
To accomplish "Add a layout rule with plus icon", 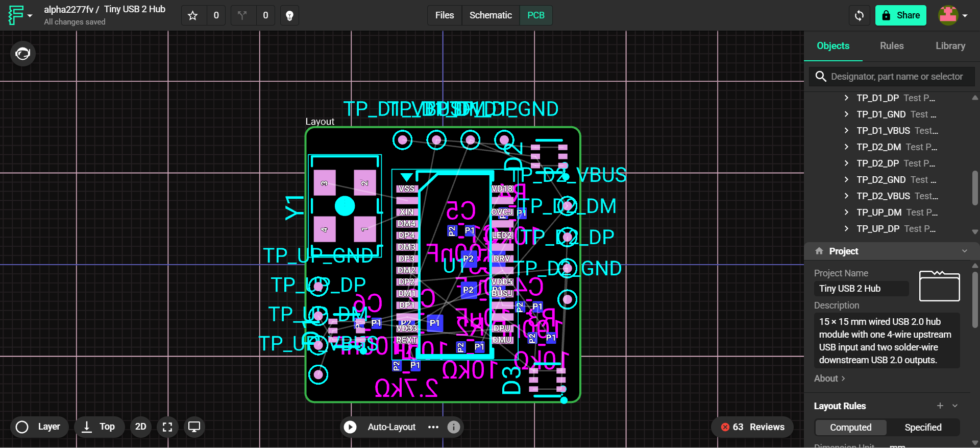I will pos(940,406).
